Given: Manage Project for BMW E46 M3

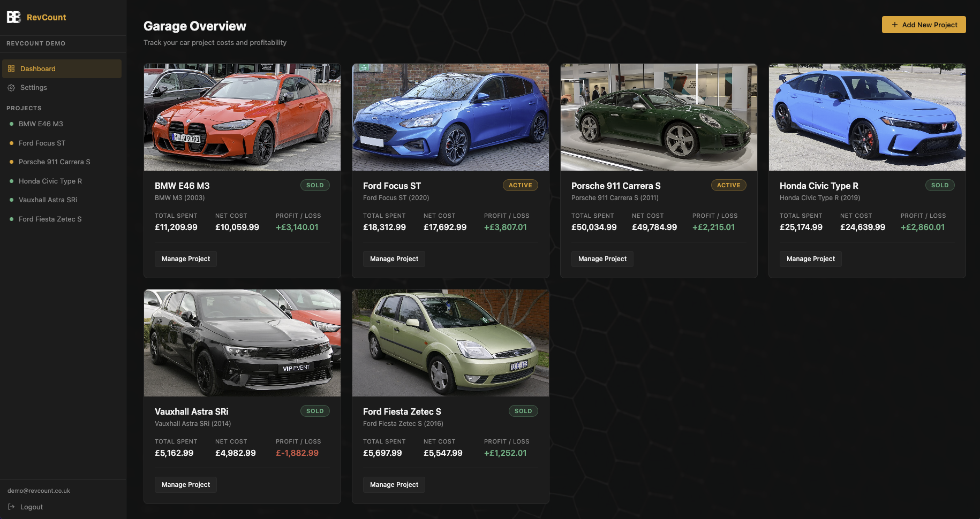Looking at the screenshot, I should (x=186, y=259).
